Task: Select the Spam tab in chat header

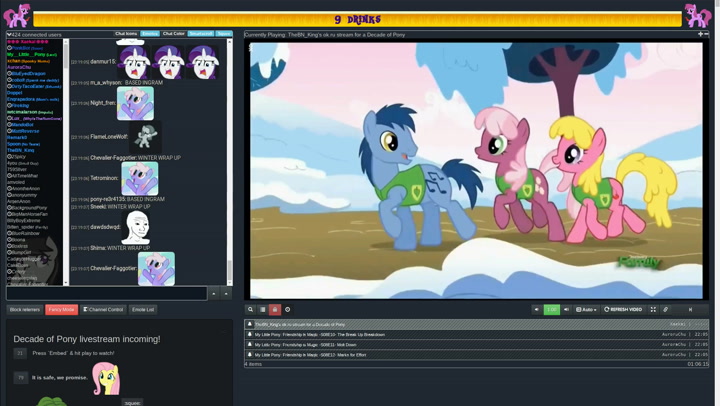Action: 224,34
